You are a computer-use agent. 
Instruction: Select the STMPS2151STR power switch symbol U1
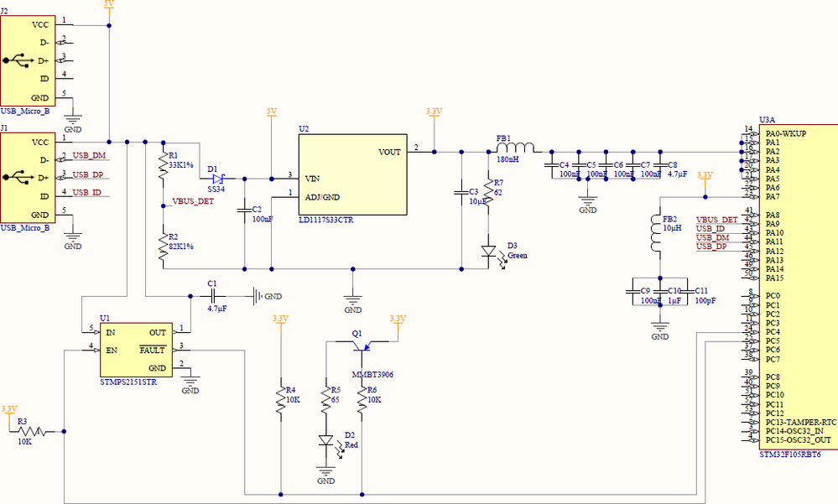136,350
